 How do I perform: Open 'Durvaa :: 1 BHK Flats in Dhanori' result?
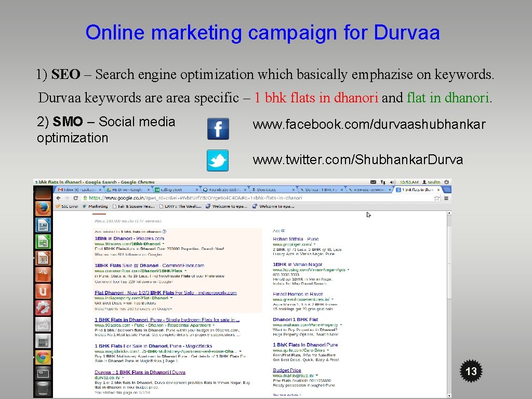coord(140,372)
